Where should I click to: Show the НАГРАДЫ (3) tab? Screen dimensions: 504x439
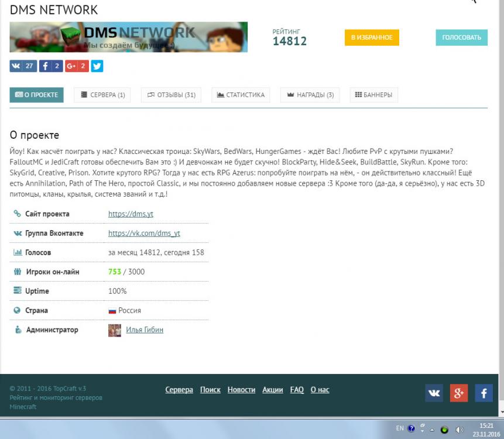click(x=310, y=95)
